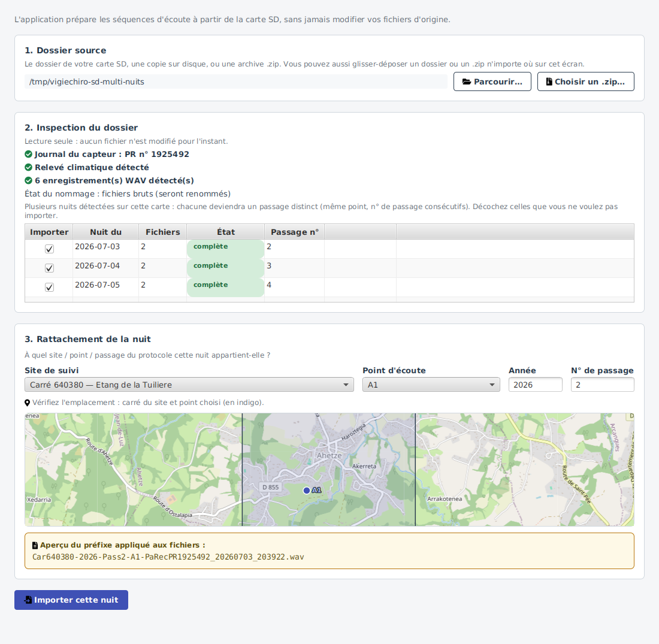The height and width of the screenshot is (644, 659).
Task: Click the Importer column header
Action: pos(49,232)
